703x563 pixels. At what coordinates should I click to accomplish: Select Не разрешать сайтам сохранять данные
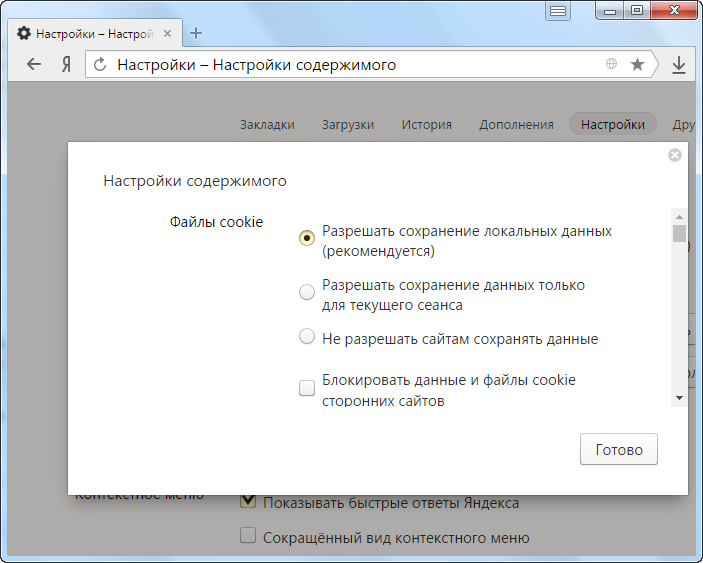tap(307, 336)
